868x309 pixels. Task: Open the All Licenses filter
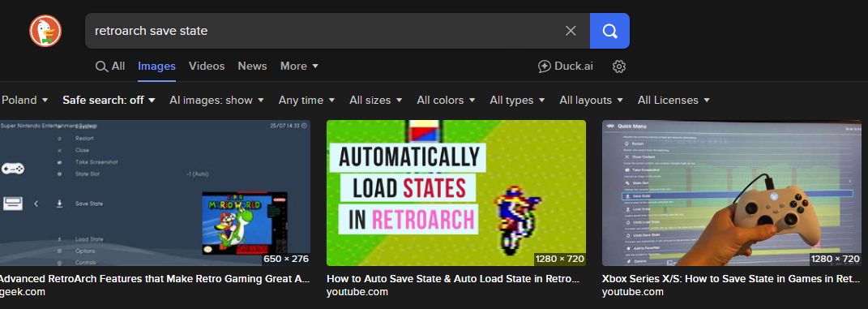(673, 101)
